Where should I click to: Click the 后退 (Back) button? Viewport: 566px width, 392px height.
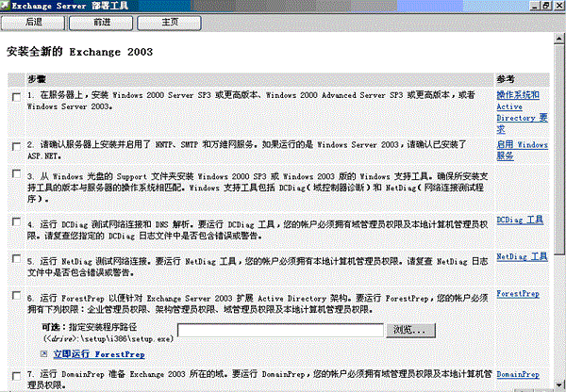pos(33,23)
